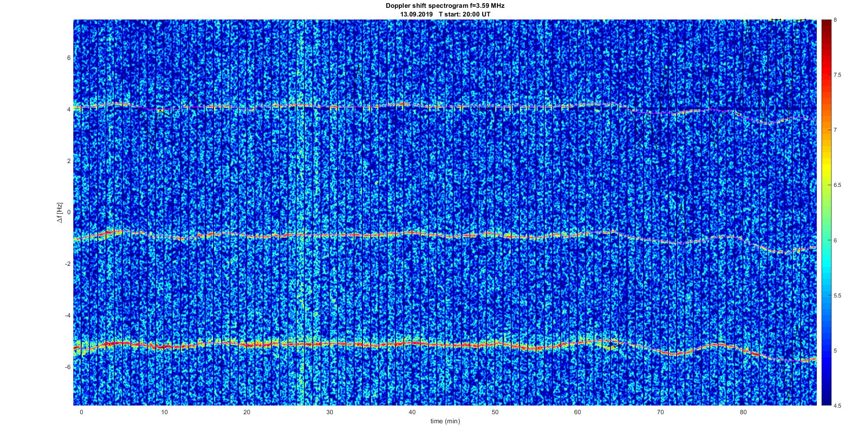Click the subtitle '13.09.2019 T start: 20:00 UT'

tap(445, 14)
